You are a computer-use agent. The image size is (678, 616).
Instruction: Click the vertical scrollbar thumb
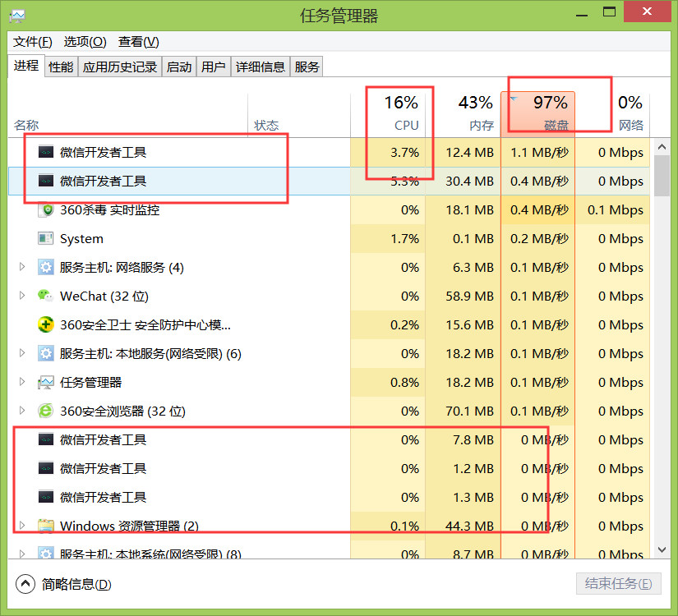coord(662,176)
